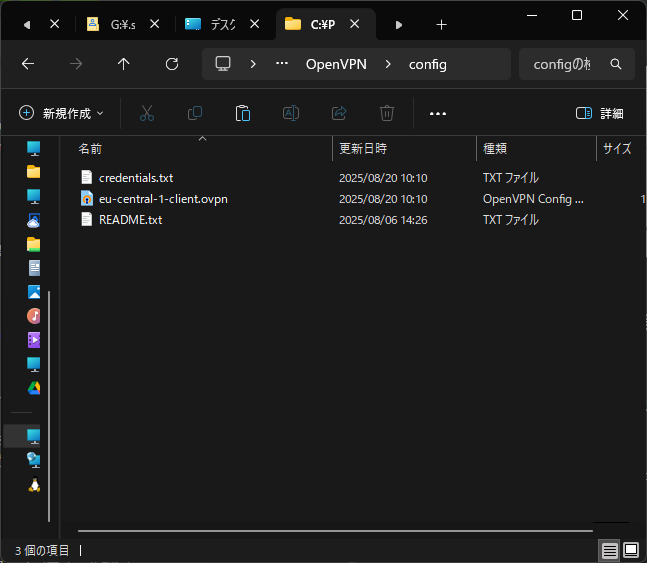647x563 pixels.
Task: Refresh the config folder view
Action: coord(172,64)
